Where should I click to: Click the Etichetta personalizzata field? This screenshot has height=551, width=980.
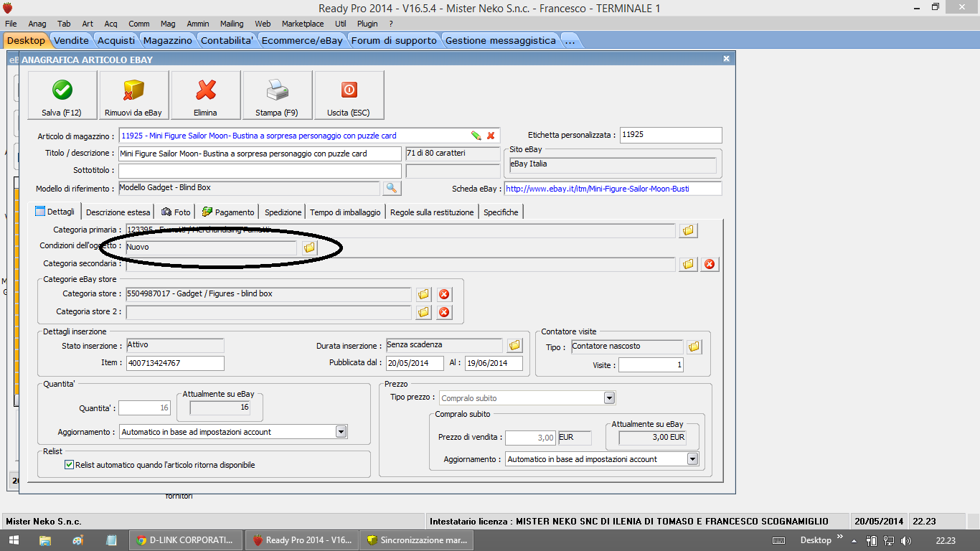click(671, 135)
